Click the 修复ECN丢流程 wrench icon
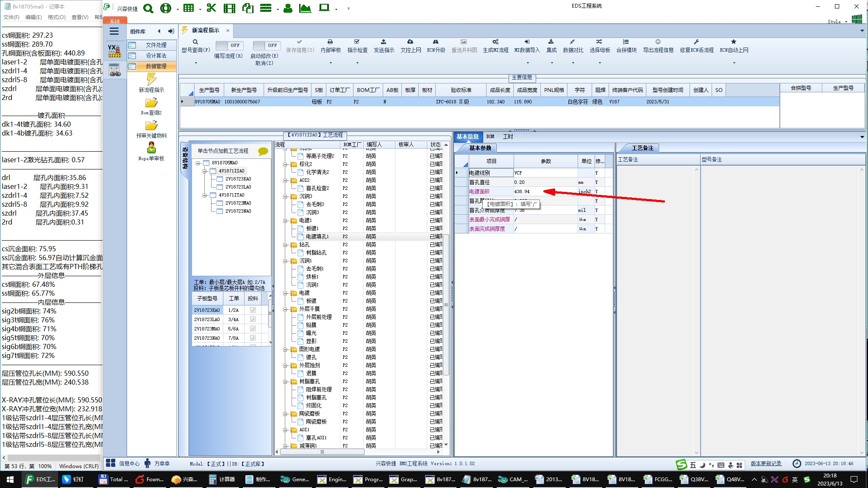 pos(696,42)
